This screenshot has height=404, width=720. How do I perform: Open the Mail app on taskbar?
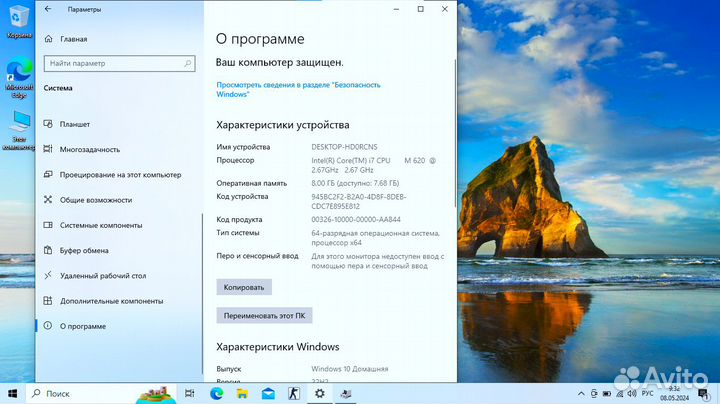click(x=268, y=393)
